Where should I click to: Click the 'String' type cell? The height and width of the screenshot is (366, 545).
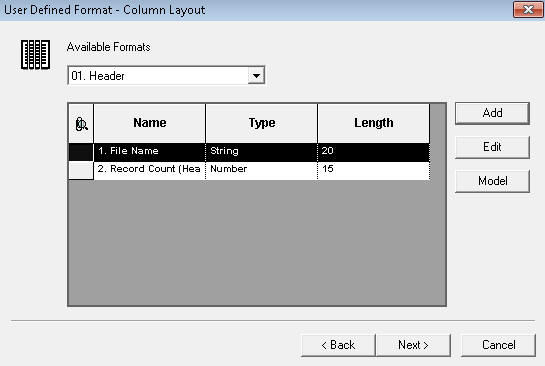[x=262, y=152]
